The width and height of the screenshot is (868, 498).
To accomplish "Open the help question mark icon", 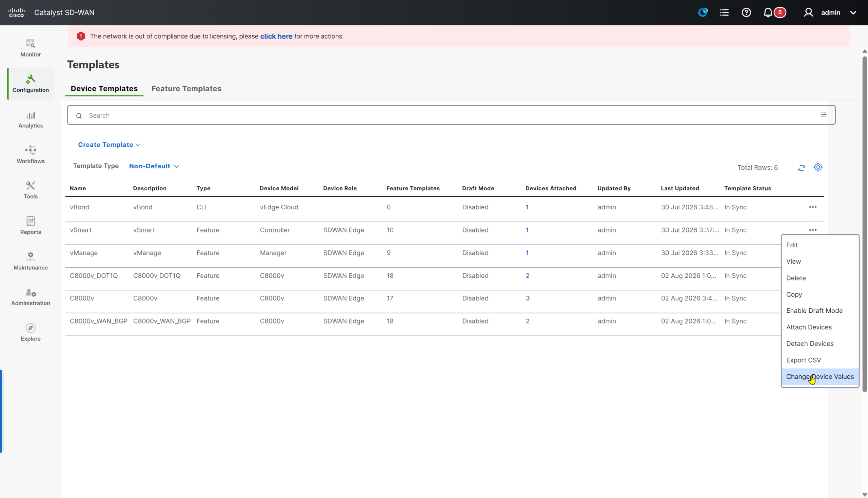I will 746,12.
